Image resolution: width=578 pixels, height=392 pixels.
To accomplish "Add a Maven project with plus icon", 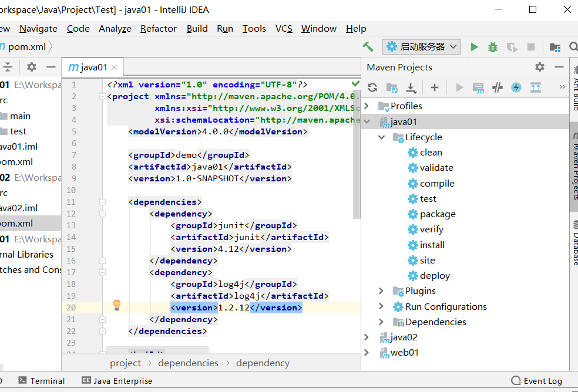I will [435, 87].
